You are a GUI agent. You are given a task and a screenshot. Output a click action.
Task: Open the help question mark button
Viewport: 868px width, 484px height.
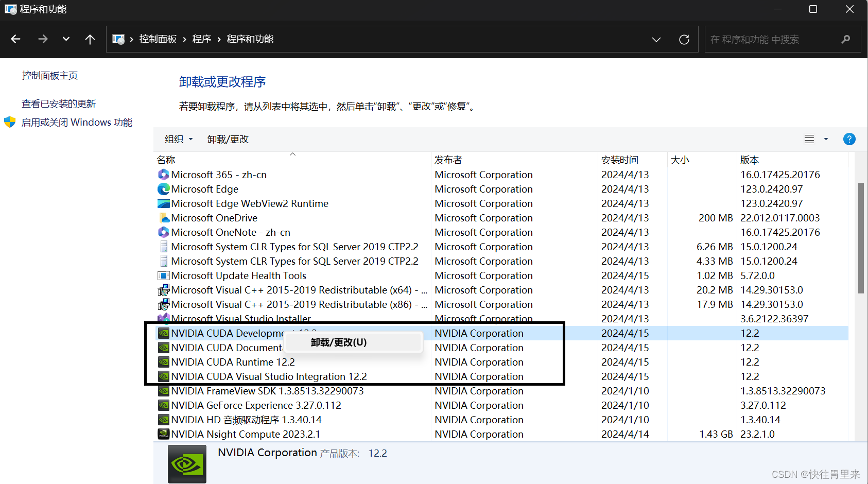pos(849,139)
